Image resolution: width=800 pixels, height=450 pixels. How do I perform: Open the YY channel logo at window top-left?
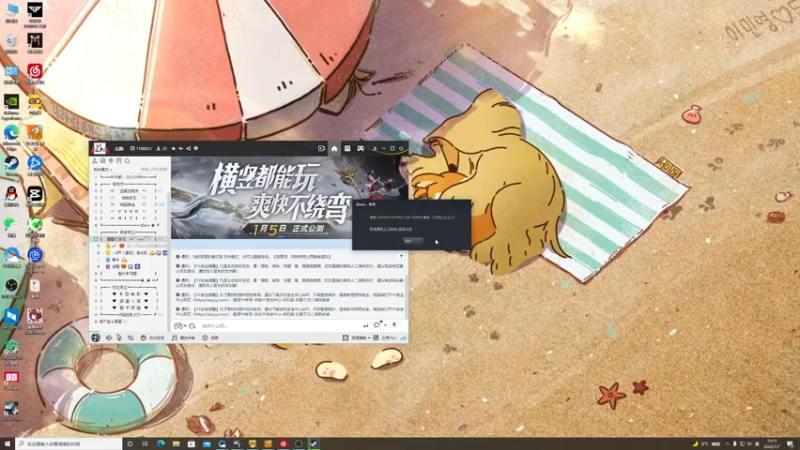coord(99,148)
